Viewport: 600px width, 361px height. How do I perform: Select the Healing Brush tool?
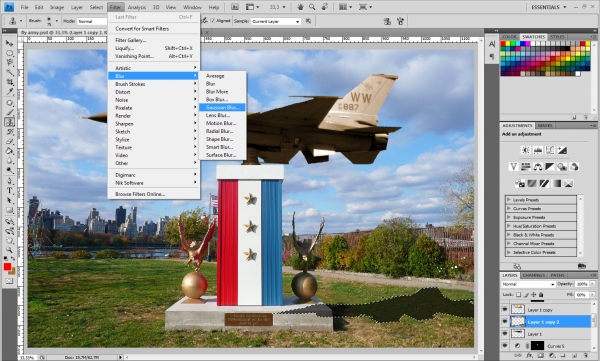(x=9, y=103)
